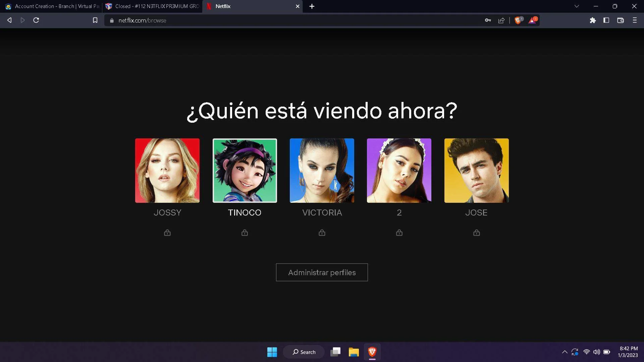
Task: Open Task View on the taskbar
Action: coord(335,352)
